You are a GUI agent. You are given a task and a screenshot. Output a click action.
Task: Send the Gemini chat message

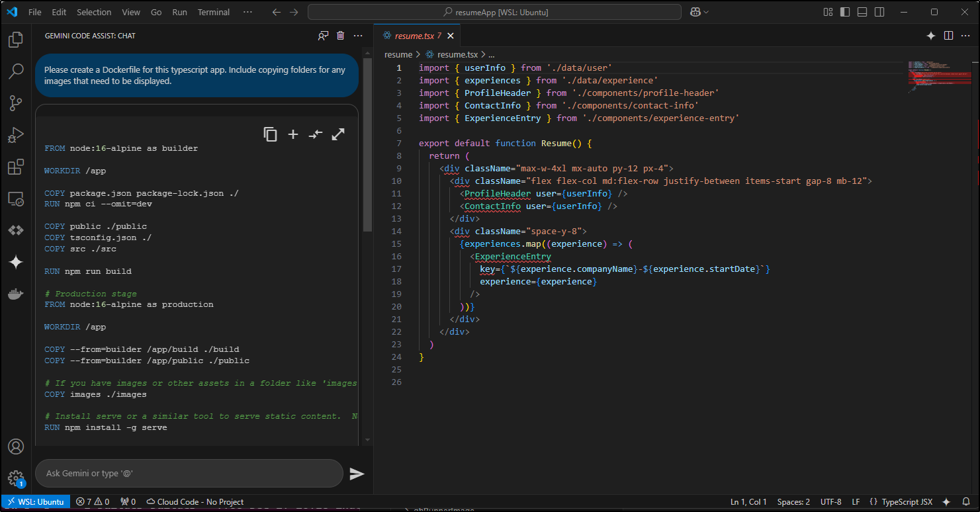pos(357,474)
